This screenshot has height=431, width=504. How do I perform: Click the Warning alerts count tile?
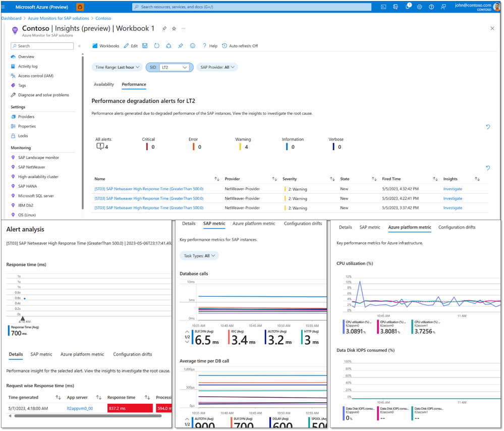[x=243, y=143]
